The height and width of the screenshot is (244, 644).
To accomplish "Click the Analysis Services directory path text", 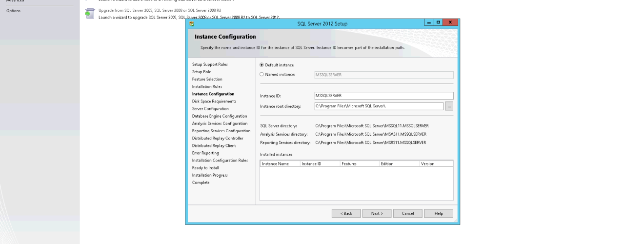I will coord(371,134).
